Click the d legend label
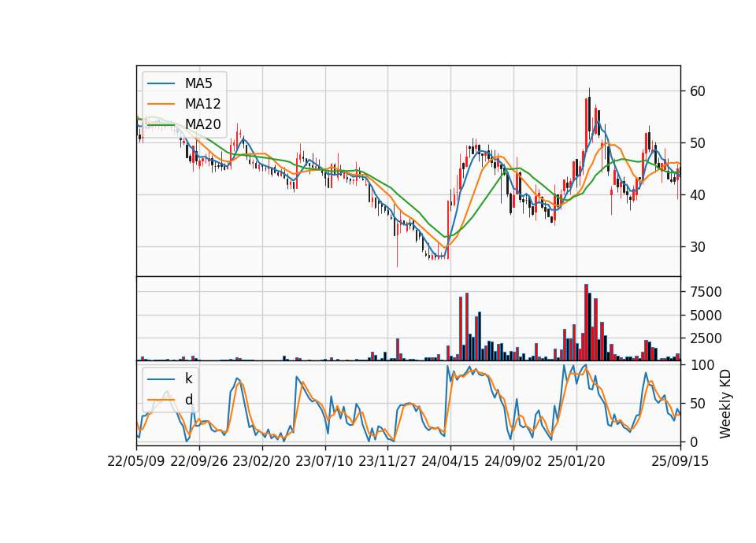This screenshot has width=756, height=543. point(188,400)
